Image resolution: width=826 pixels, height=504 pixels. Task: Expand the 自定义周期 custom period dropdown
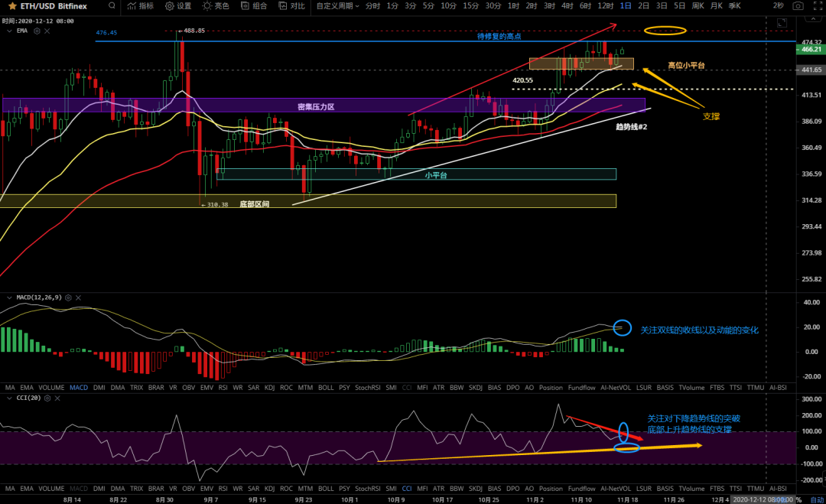[x=338, y=6]
